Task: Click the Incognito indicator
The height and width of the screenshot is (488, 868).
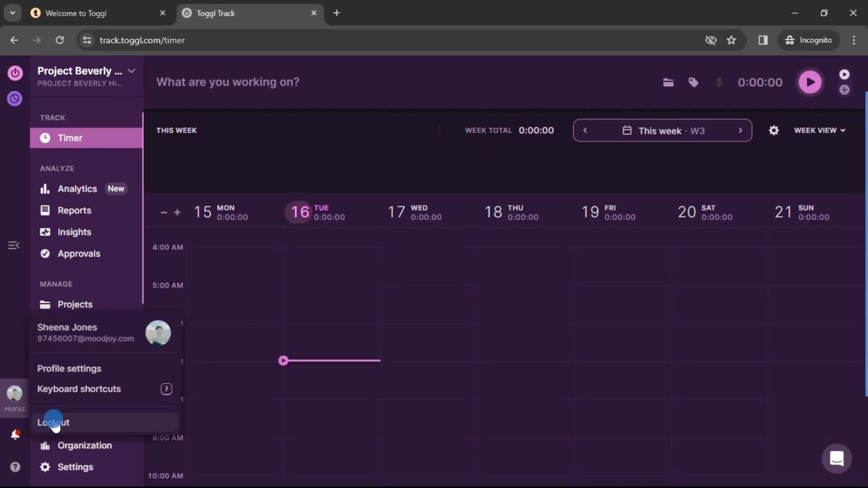Action: 809,40
